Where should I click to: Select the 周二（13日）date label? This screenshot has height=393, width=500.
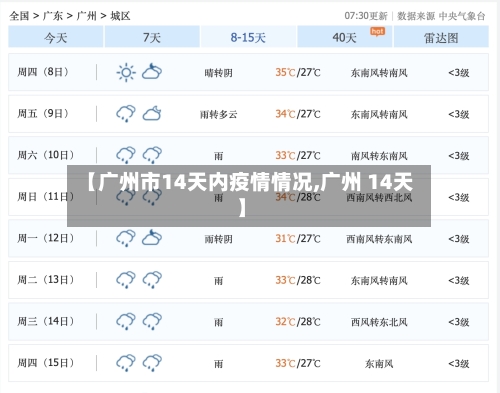(x=46, y=280)
